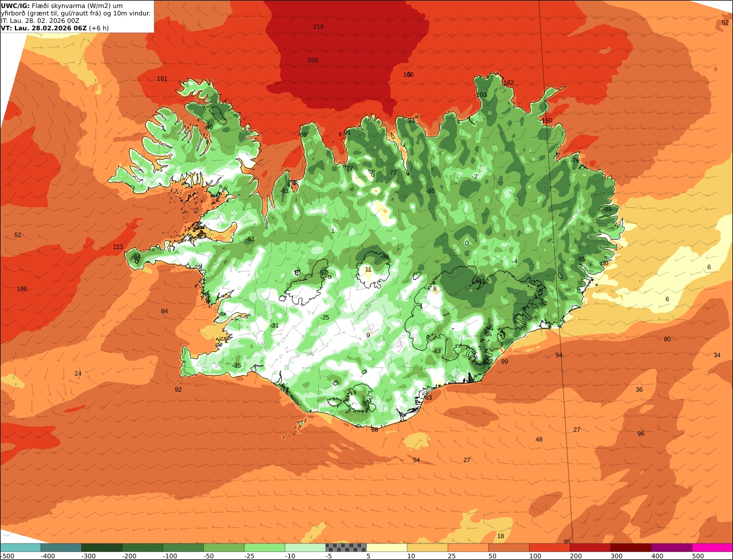733x560 pixels.
Task: Select the map value 216 near the top
Action: [x=318, y=27]
